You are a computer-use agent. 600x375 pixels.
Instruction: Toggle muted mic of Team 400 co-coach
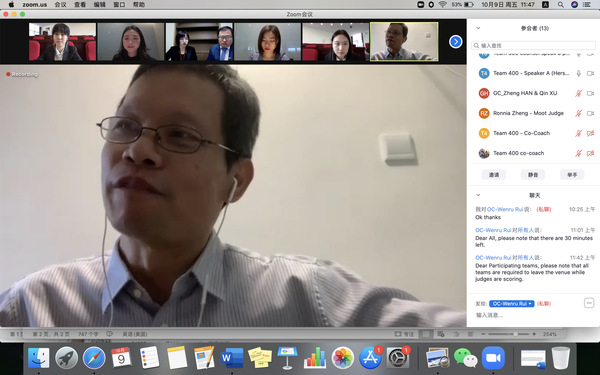(x=579, y=153)
